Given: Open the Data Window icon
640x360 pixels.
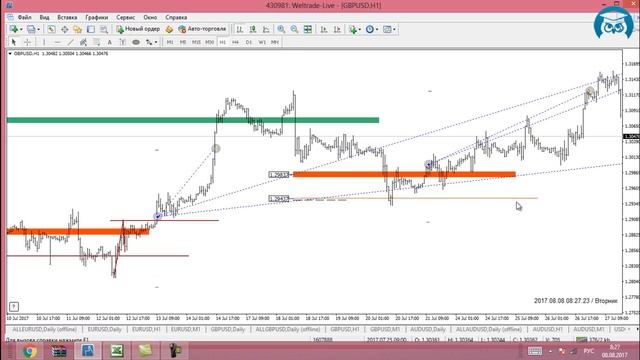Looking at the screenshot, I should 64,29.
